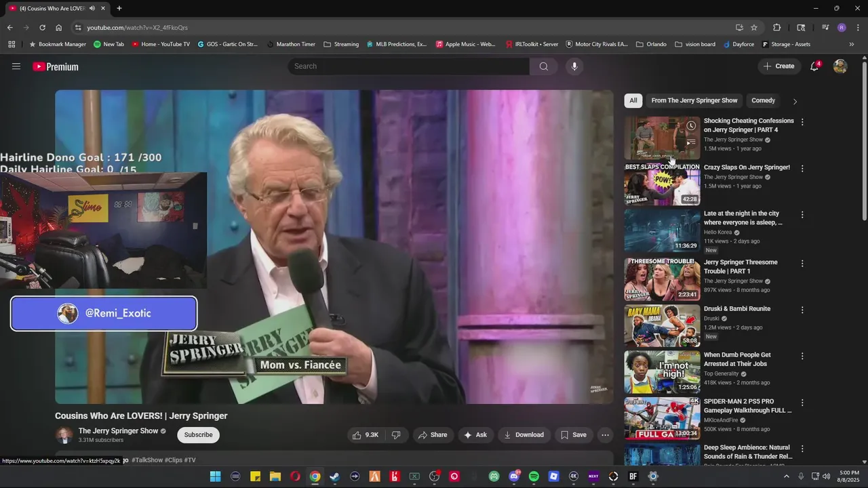Open Spotify from taskbar

534,476
